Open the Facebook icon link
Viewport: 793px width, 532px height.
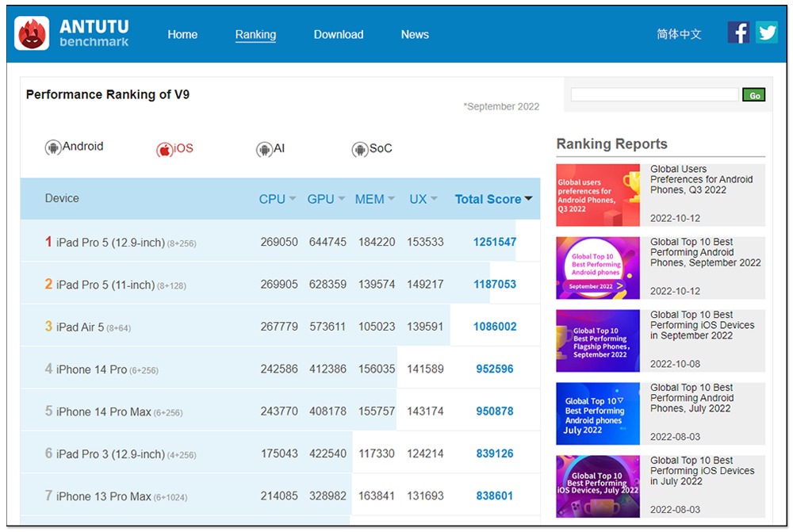[738, 33]
